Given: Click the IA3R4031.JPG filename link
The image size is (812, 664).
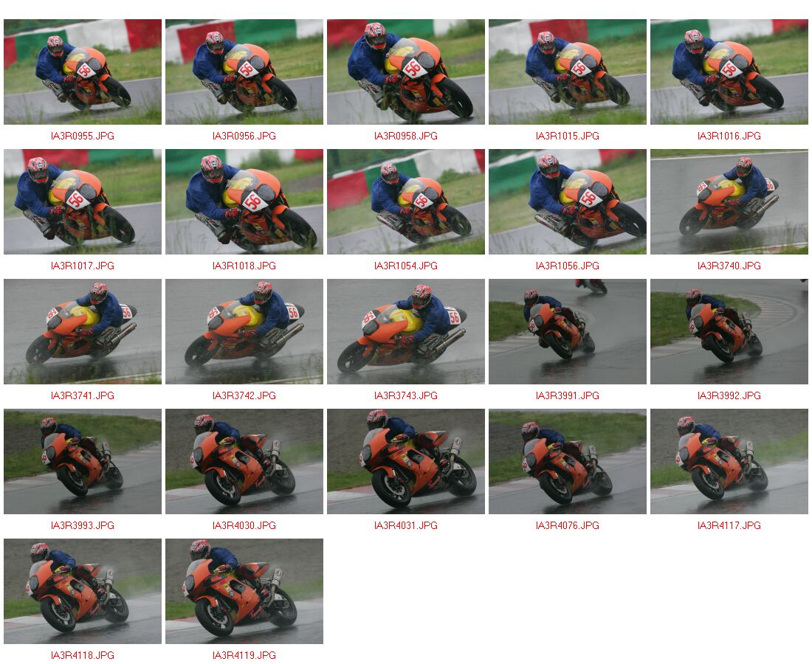Looking at the screenshot, I should (x=405, y=526).
